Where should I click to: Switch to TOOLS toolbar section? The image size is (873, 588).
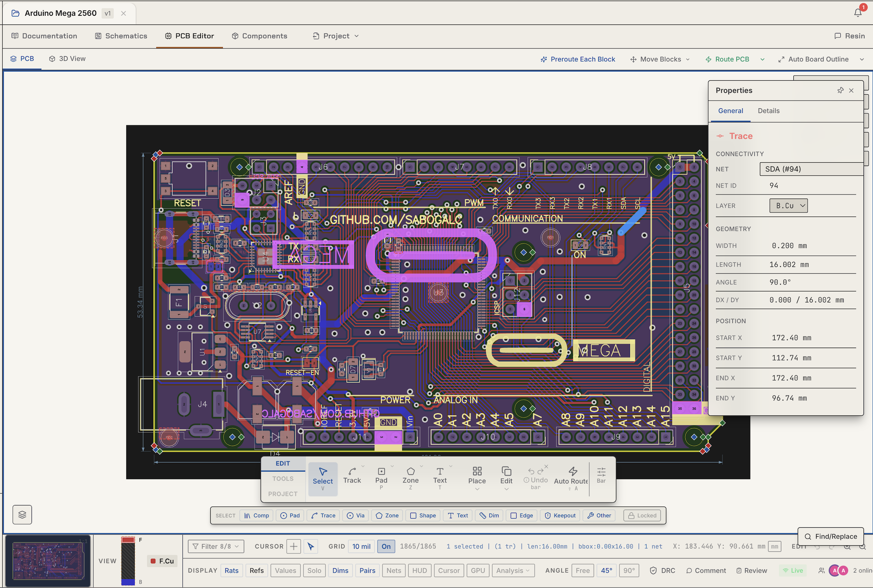(283, 479)
